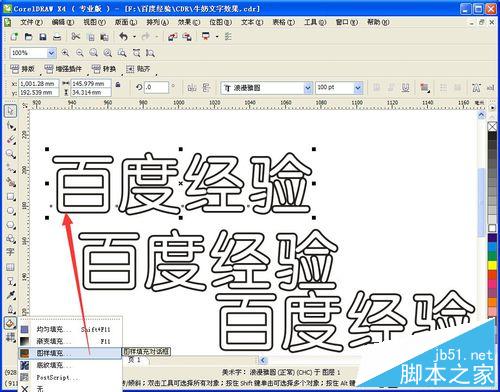
Task: Choose 图样填充 from the fill flyout
Action: point(70,353)
